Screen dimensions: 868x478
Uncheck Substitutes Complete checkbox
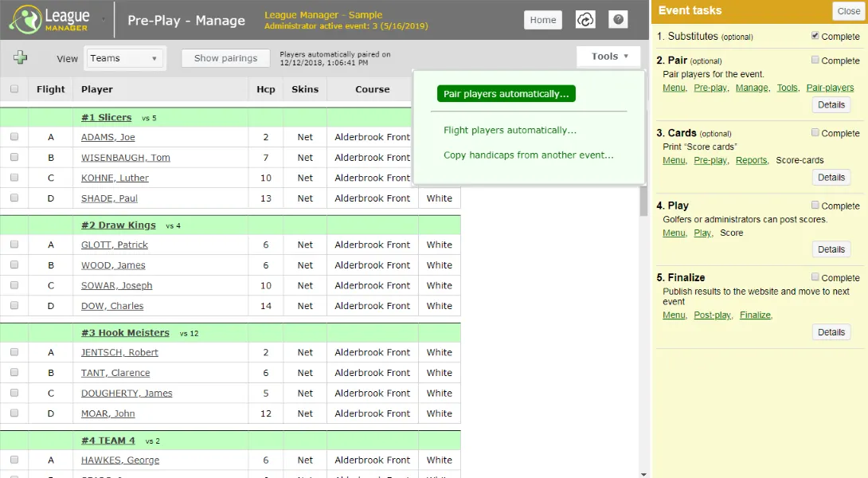(815, 36)
